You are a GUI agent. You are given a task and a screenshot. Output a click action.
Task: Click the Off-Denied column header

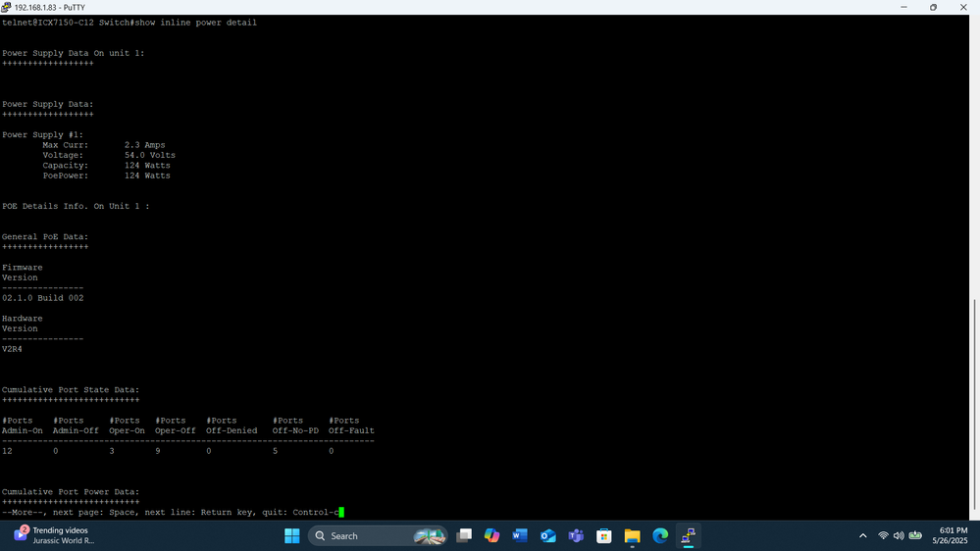(232, 426)
